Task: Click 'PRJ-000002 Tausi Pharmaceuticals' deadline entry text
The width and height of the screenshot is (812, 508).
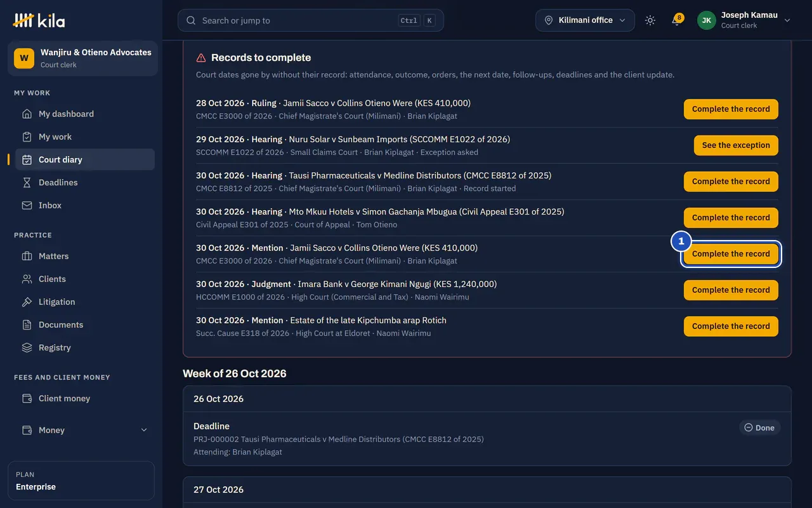Action: coord(338,439)
